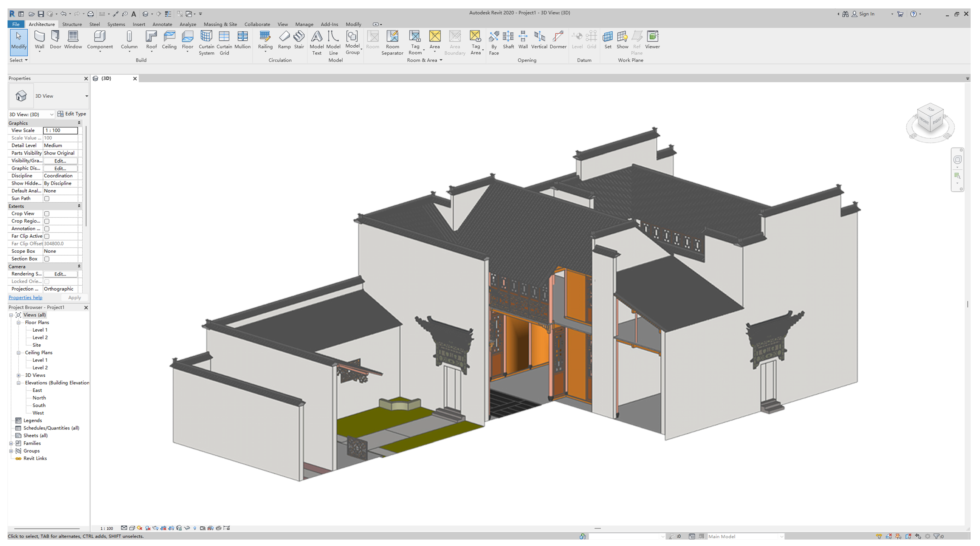Enable the Sun Path checkbox
The width and height of the screenshot is (980, 546).
tap(47, 199)
